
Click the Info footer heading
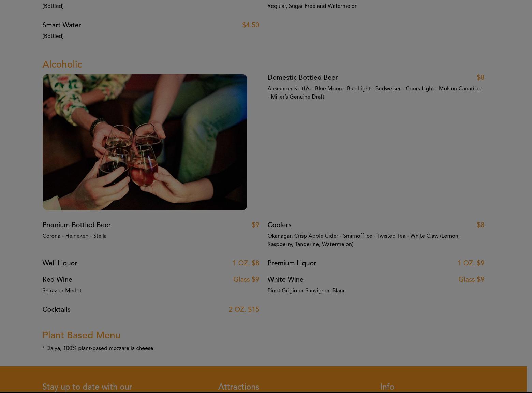387,387
